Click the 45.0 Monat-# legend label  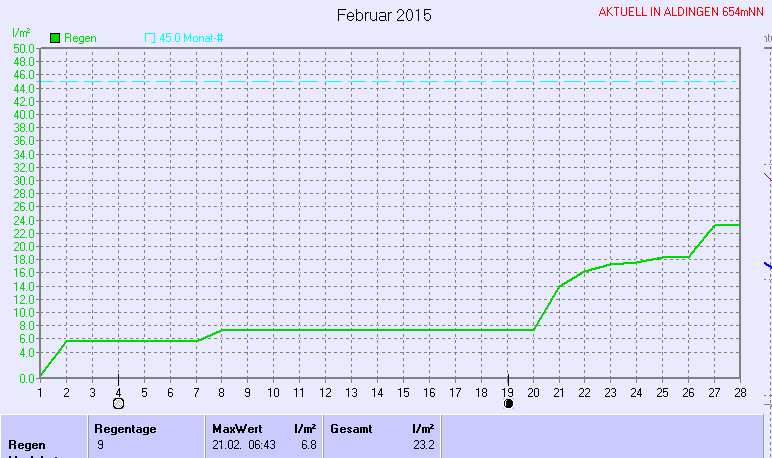pyautogui.click(x=193, y=38)
